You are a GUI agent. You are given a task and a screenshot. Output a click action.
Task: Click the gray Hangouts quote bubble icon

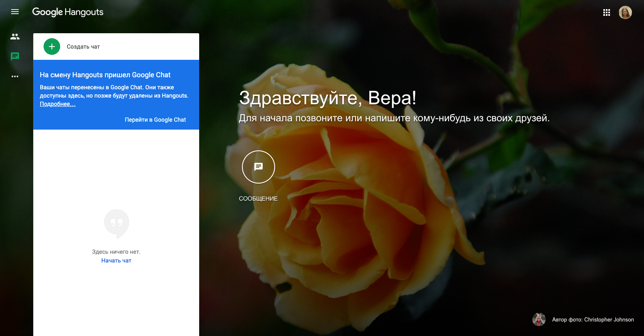tap(117, 224)
